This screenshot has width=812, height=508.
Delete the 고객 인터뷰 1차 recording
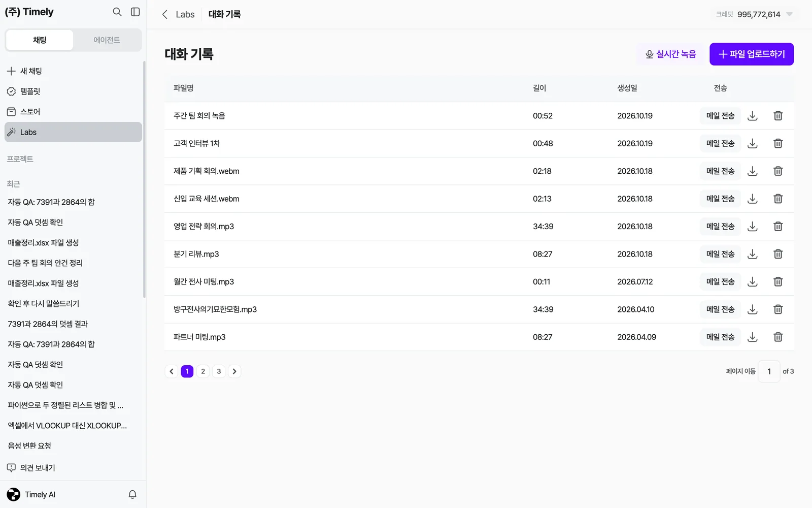(x=778, y=143)
